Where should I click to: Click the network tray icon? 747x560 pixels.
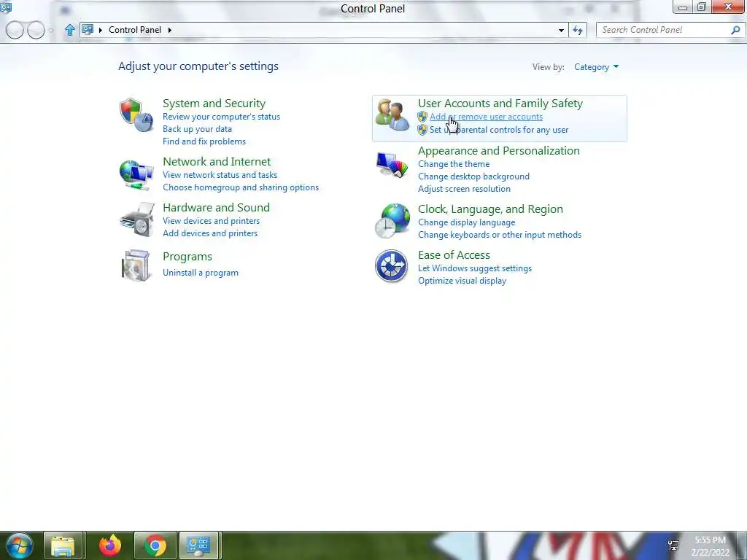click(673, 545)
